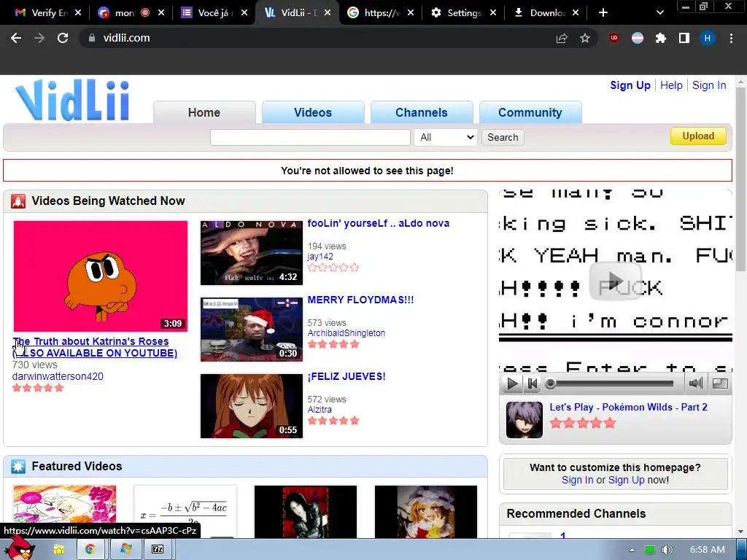Open ArchibaldShingleton channel link
This screenshot has width=747, height=560.
point(347,333)
